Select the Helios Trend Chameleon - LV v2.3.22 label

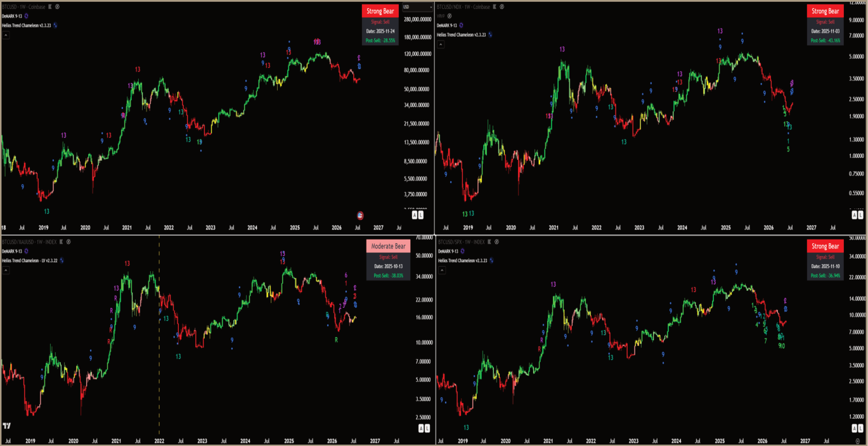point(29,260)
